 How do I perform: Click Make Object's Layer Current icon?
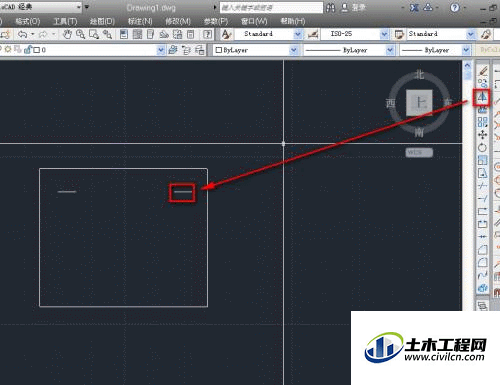pos(173,50)
